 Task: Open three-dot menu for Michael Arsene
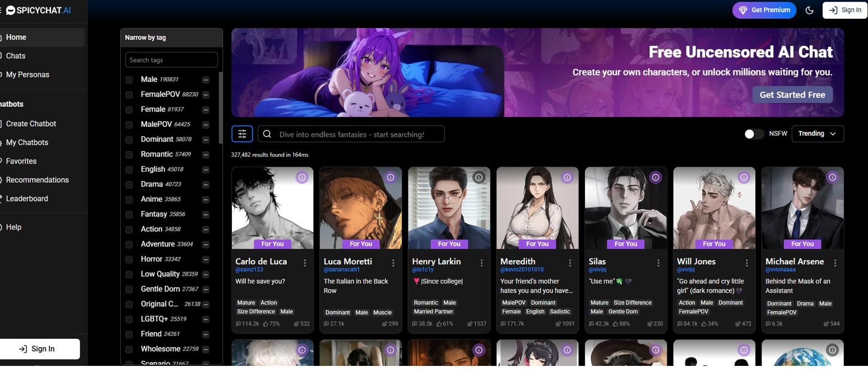point(835,263)
